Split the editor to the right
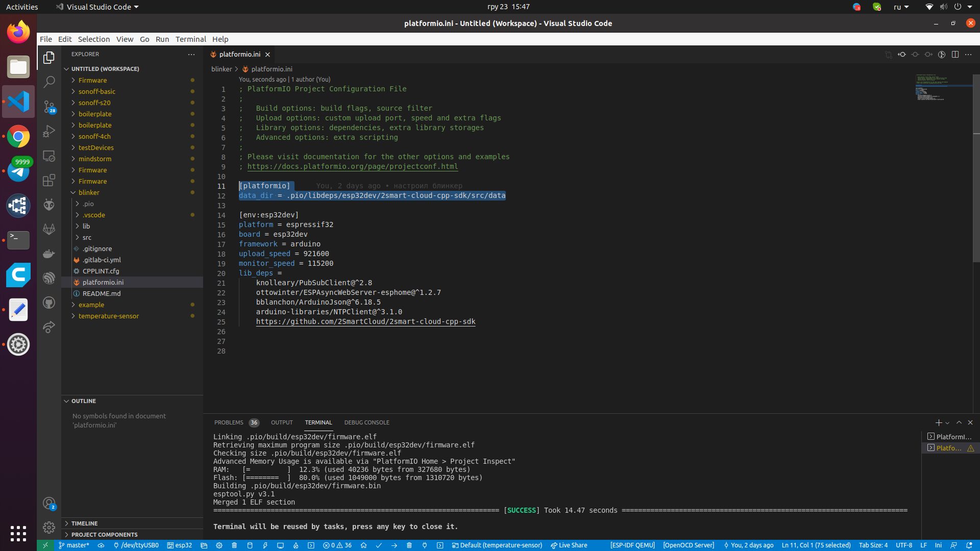980x551 pixels. point(955,54)
